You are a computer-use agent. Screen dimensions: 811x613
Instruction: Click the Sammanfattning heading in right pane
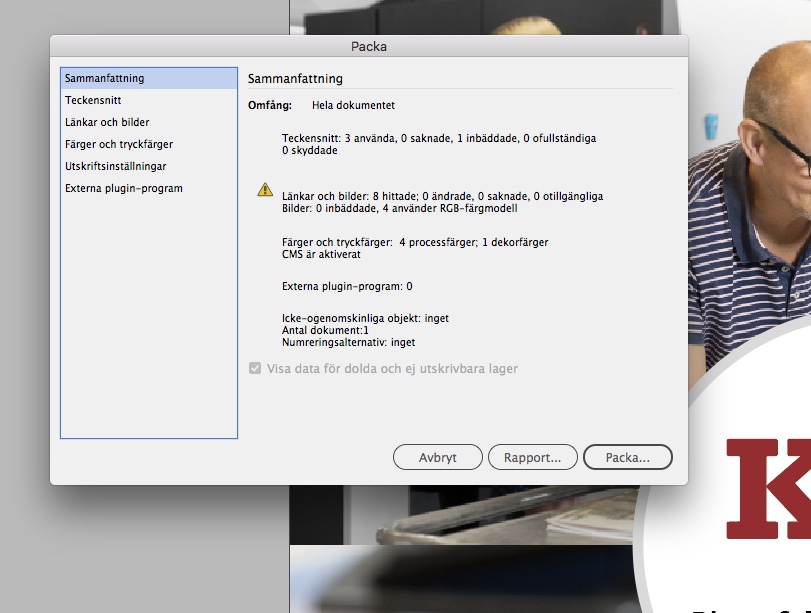click(x=295, y=79)
